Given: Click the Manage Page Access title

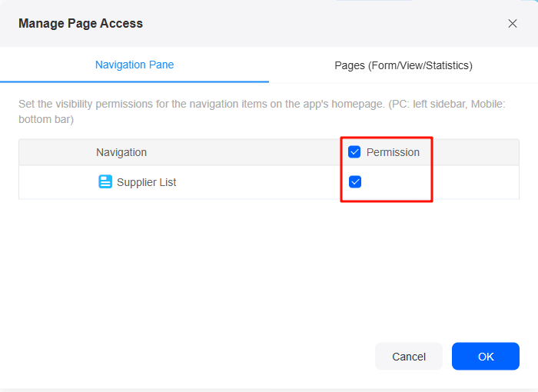Looking at the screenshot, I should click(x=81, y=23).
